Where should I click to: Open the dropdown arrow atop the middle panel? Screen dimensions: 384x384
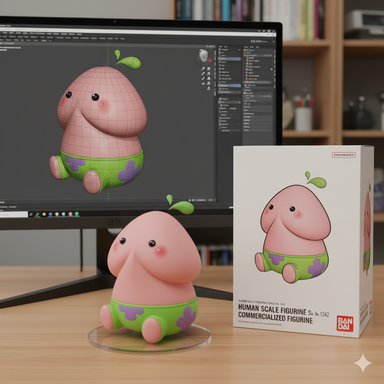[239, 50]
